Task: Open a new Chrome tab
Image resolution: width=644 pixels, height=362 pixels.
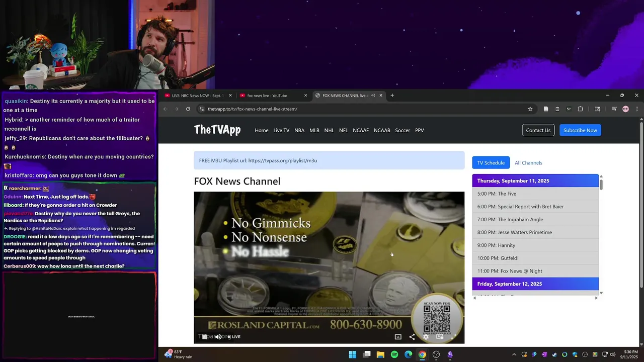Action: coord(392,96)
